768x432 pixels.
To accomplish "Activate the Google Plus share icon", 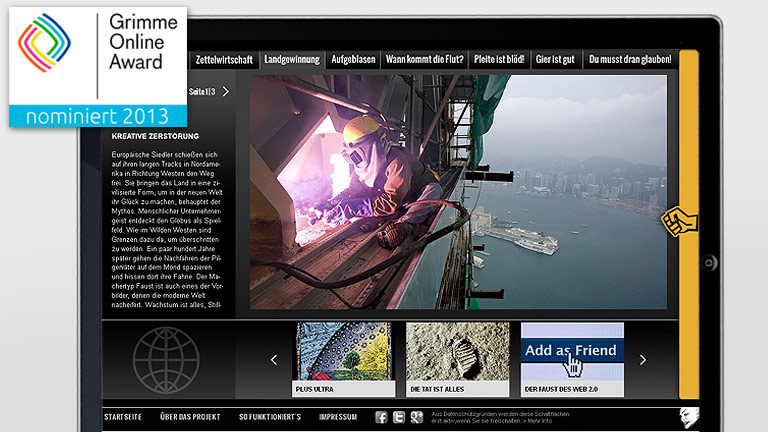I will pyautogui.click(x=416, y=417).
